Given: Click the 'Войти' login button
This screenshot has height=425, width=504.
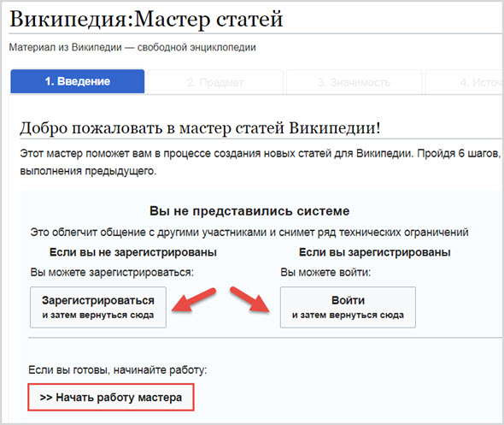Looking at the screenshot, I should coord(348,307).
